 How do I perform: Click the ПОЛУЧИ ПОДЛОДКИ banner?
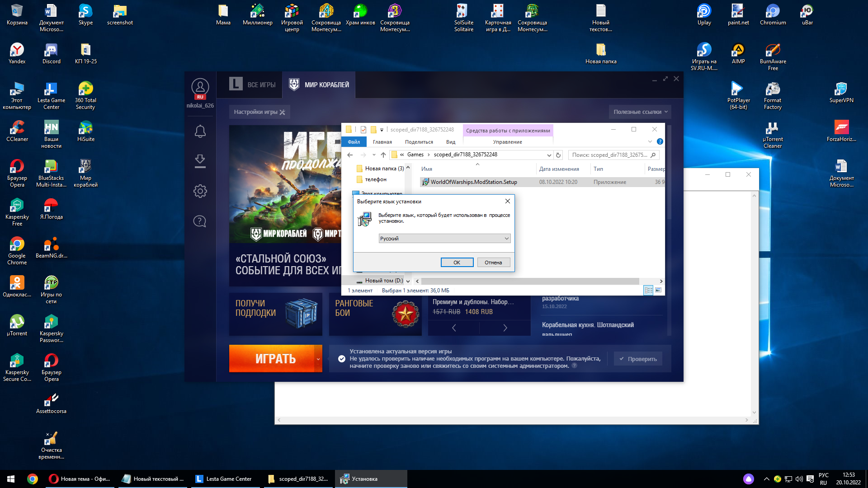[276, 314]
